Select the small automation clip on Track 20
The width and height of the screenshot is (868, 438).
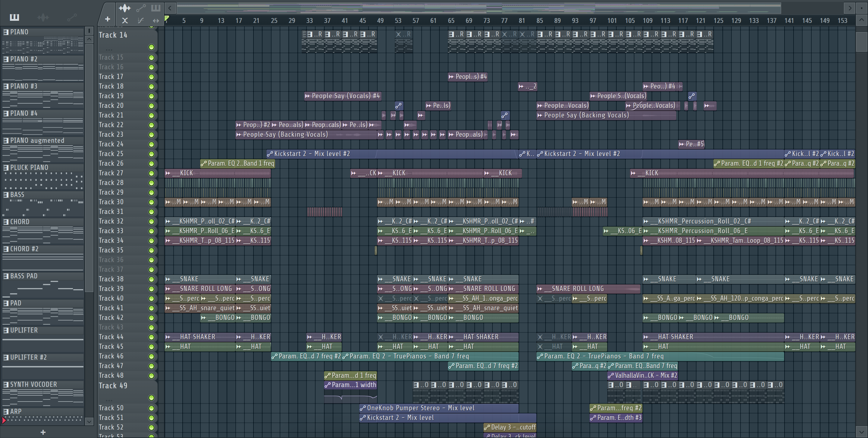point(399,106)
